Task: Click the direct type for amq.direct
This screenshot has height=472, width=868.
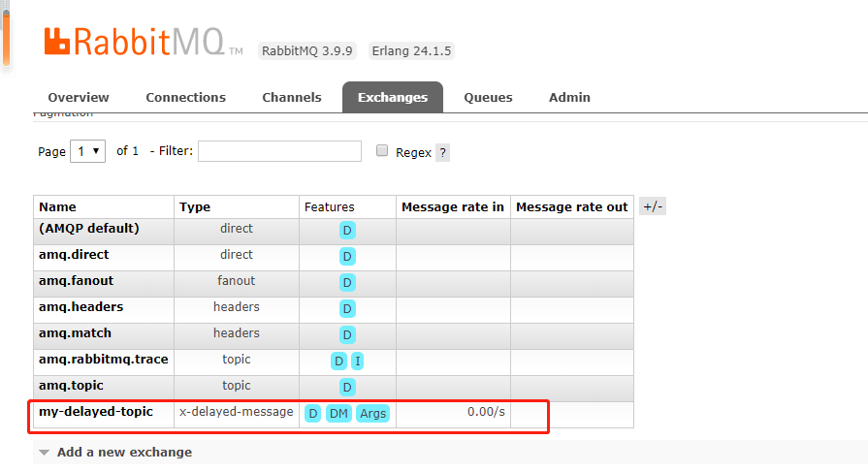Action: [x=237, y=255]
